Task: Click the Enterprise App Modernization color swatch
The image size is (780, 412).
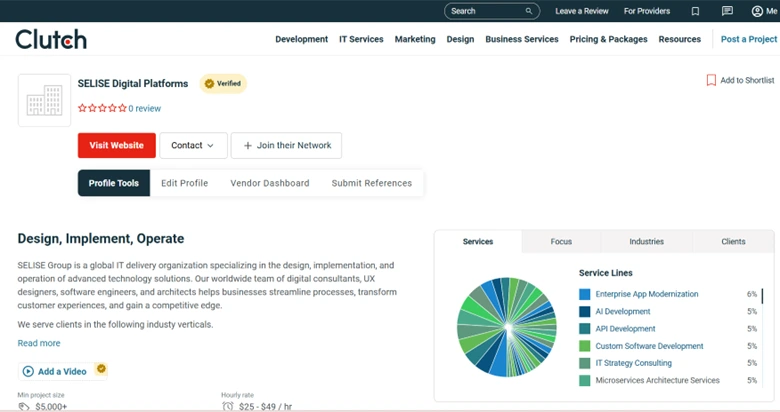Action: click(585, 294)
